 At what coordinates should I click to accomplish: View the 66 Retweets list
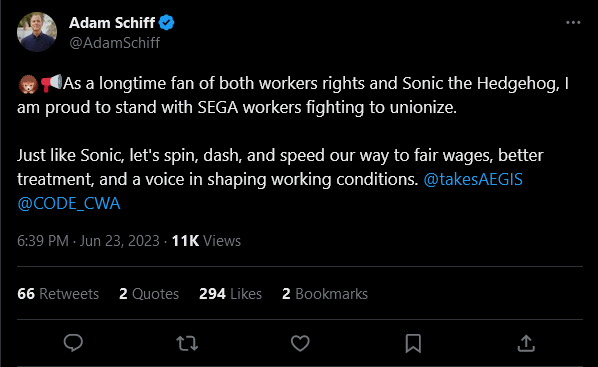[x=58, y=294]
